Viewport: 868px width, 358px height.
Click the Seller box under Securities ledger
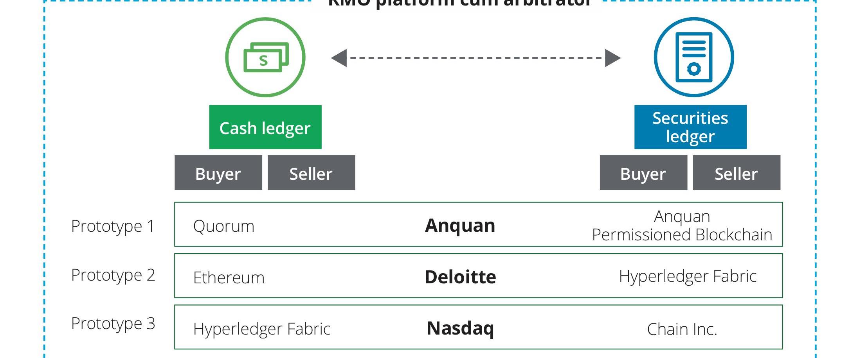point(736,173)
